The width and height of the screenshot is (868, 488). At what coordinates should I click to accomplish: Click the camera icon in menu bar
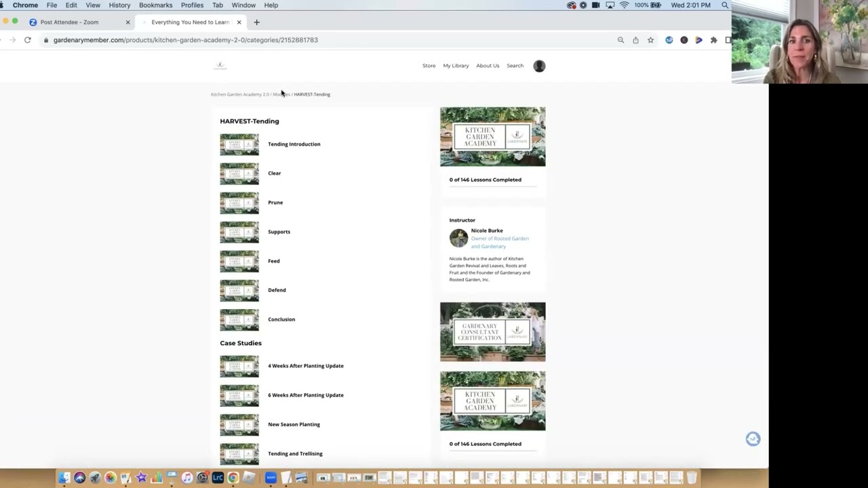point(595,5)
